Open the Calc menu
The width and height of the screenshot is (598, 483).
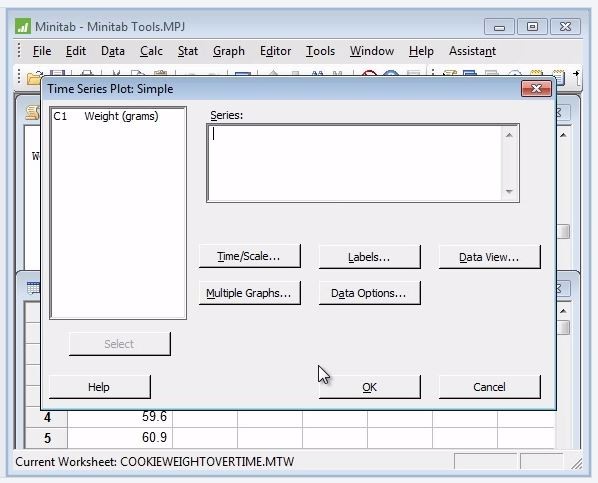point(151,51)
